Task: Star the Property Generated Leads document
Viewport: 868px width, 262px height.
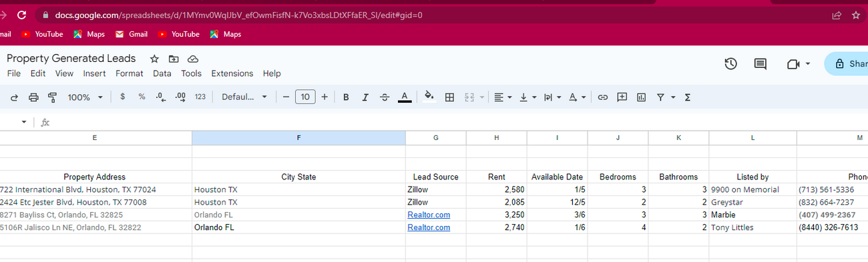Action: [154, 59]
